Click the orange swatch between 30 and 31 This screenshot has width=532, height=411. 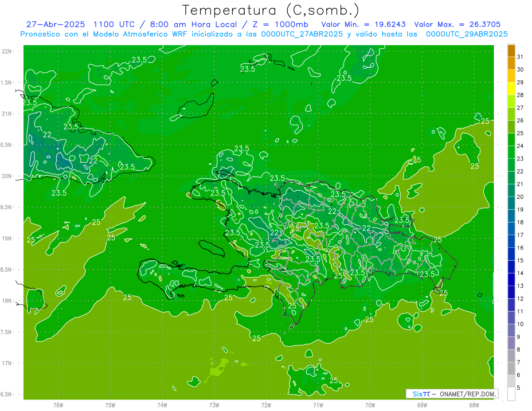click(x=511, y=63)
